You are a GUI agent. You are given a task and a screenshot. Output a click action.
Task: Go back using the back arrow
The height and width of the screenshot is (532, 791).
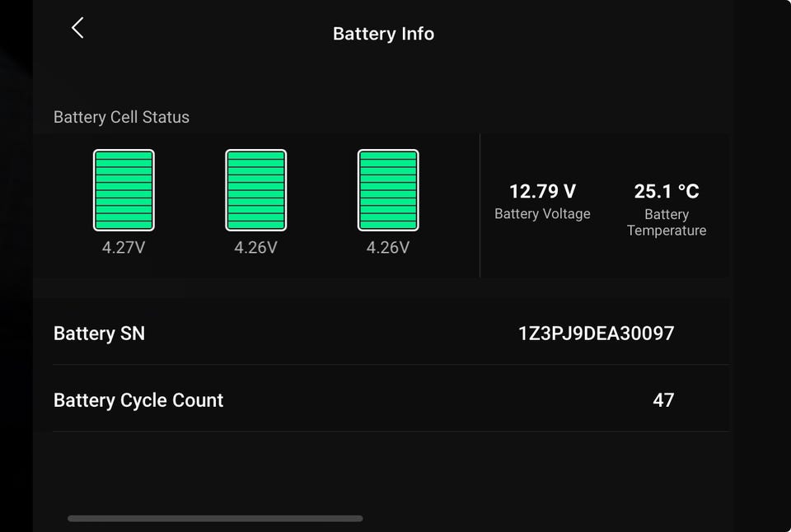[x=77, y=28]
